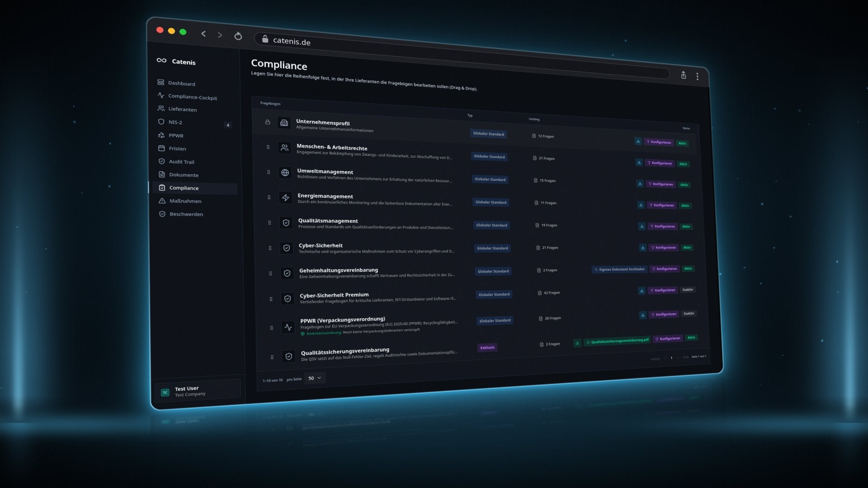Click the share icon in the browser bar
This screenshot has width=868, height=488.
coord(683,75)
